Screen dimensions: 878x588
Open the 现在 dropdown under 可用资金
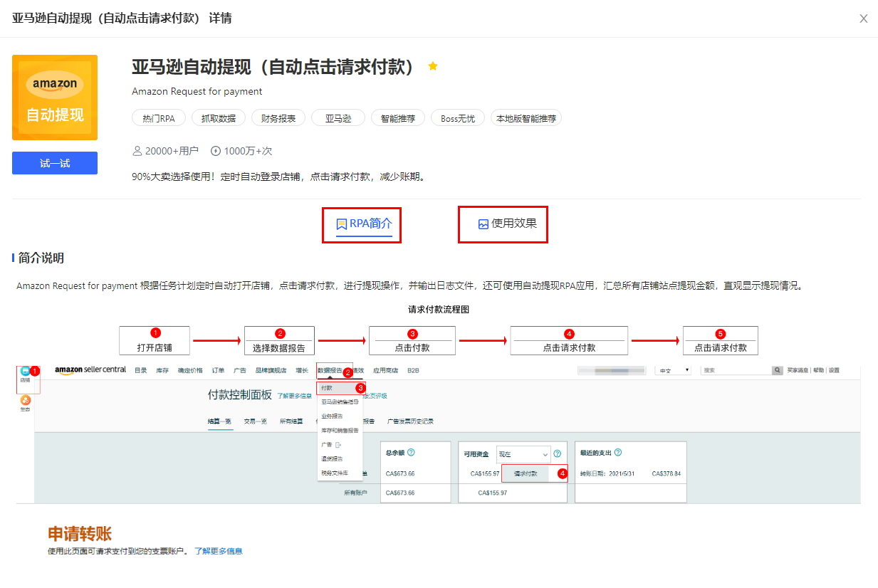(x=524, y=453)
